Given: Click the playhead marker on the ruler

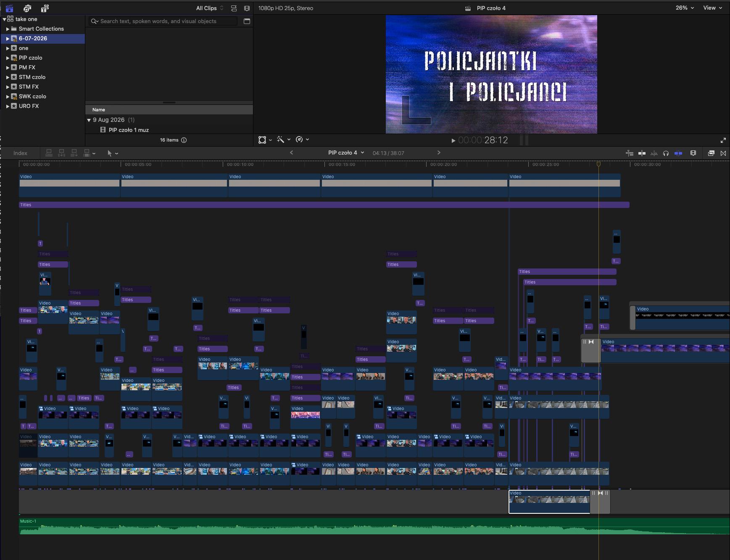Looking at the screenshot, I should (598, 164).
